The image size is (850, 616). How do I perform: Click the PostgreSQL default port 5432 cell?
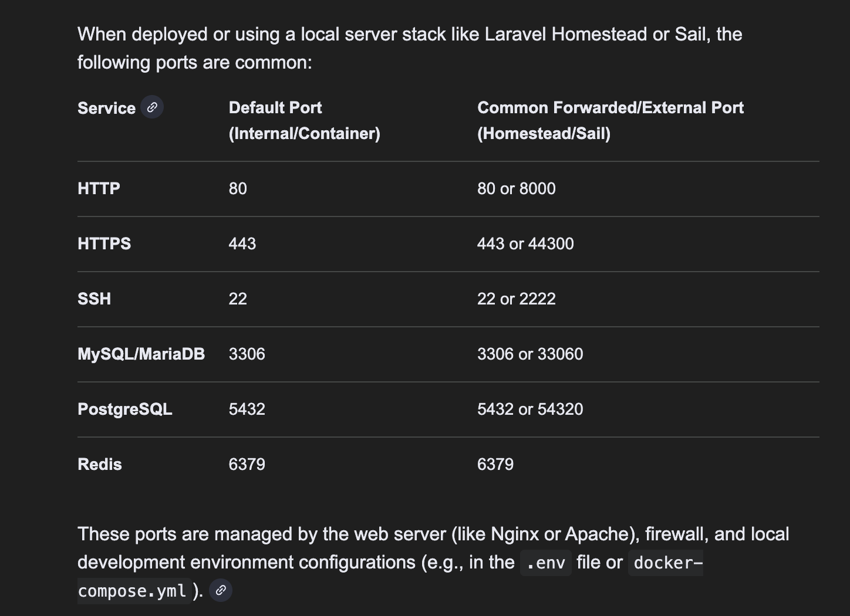[x=247, y=409]
